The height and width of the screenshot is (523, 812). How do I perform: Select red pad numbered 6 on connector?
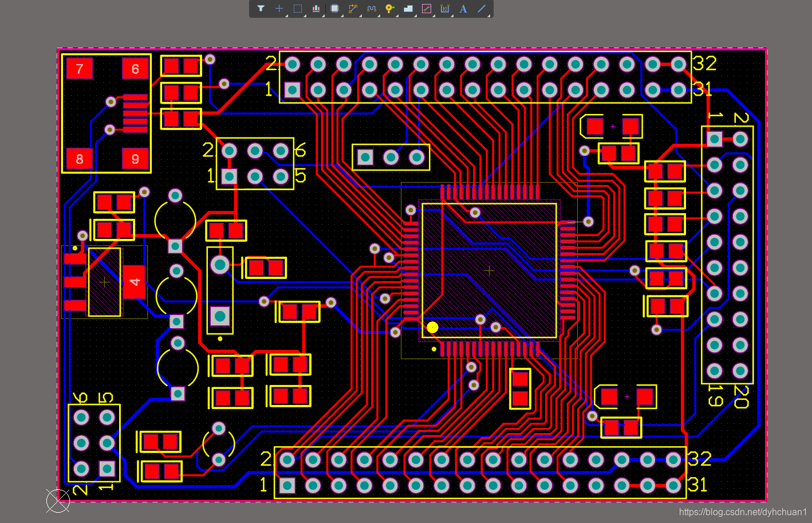[x=135, y=69]
